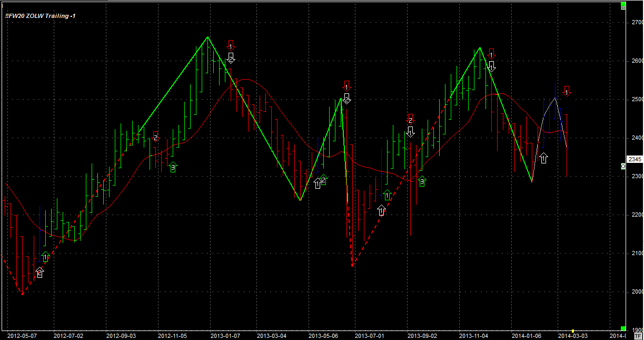Click the circle marker beside the 2345 price label
The width and height of the screenshot is (644, 340).
click(623, 166)
